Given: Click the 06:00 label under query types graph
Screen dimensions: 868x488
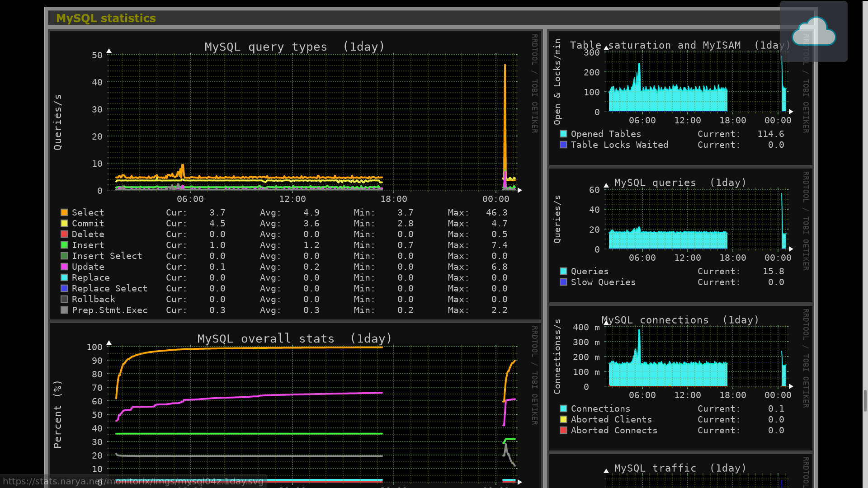Looking at the screenshot, I should point(190,199).
